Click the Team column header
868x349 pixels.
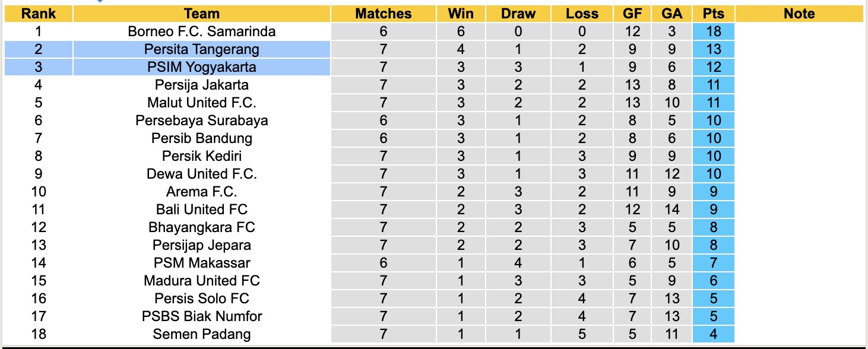point(202,14)
